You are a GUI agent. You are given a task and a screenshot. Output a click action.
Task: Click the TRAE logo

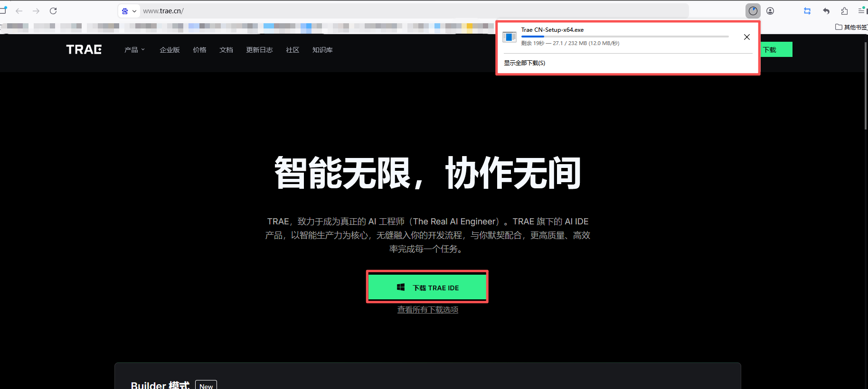[84, 49]
